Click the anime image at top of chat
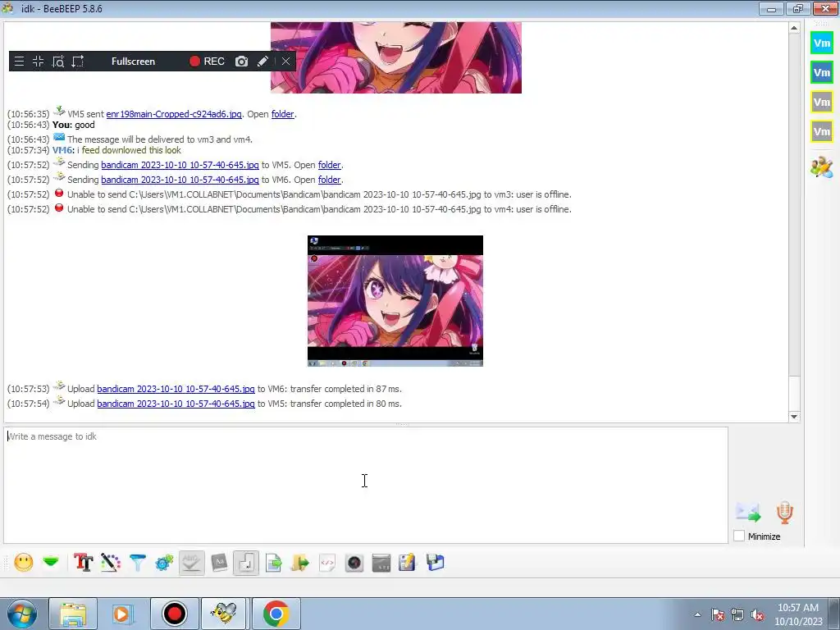The width and height of the screenshot is (840, 630). tap(396, 58)
